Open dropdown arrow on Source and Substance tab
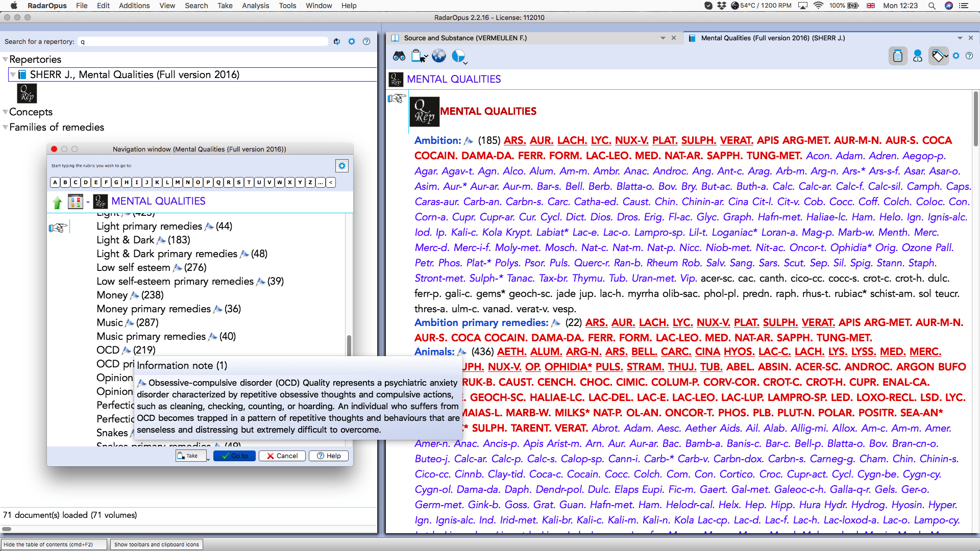Viewport: 980px width, 551px height. pos(663,38)
